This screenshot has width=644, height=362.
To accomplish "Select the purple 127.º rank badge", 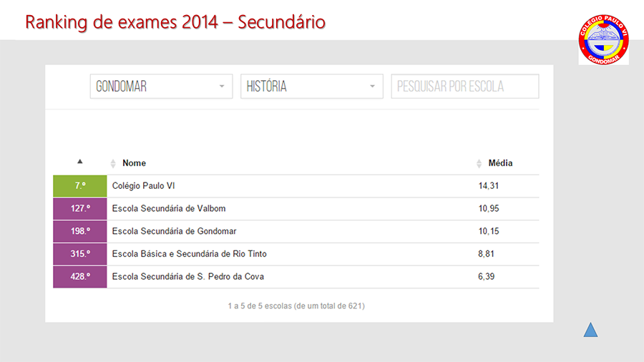I will pyautogui.click(x=80, y=208).
